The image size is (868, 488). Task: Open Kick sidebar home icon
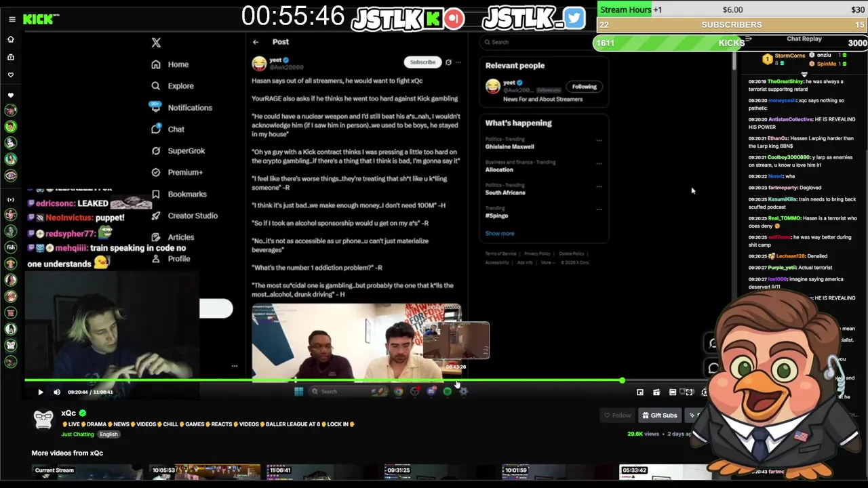[11, 39]
